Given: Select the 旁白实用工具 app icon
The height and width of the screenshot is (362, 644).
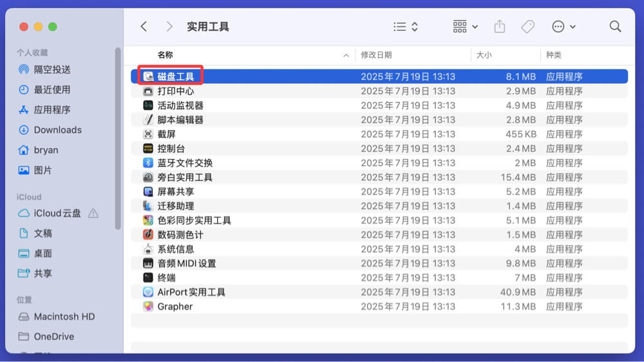Looking at the screenshot, I should tap(148, 177).
